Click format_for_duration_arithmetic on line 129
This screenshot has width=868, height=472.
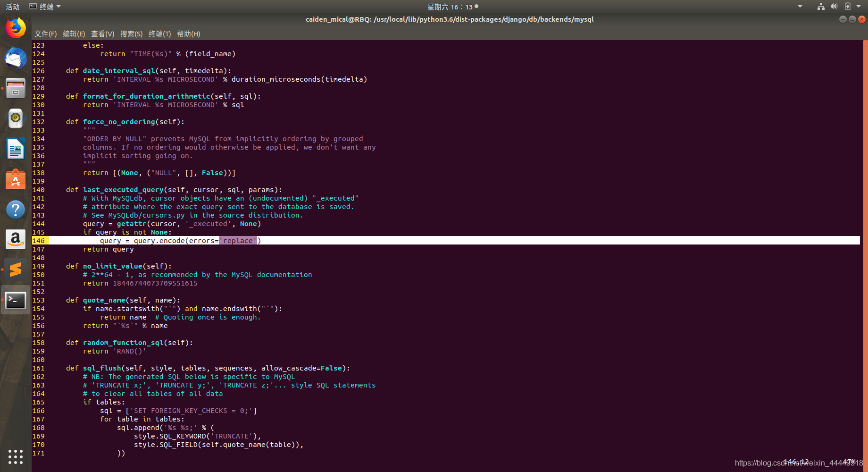tap(147, 96)
